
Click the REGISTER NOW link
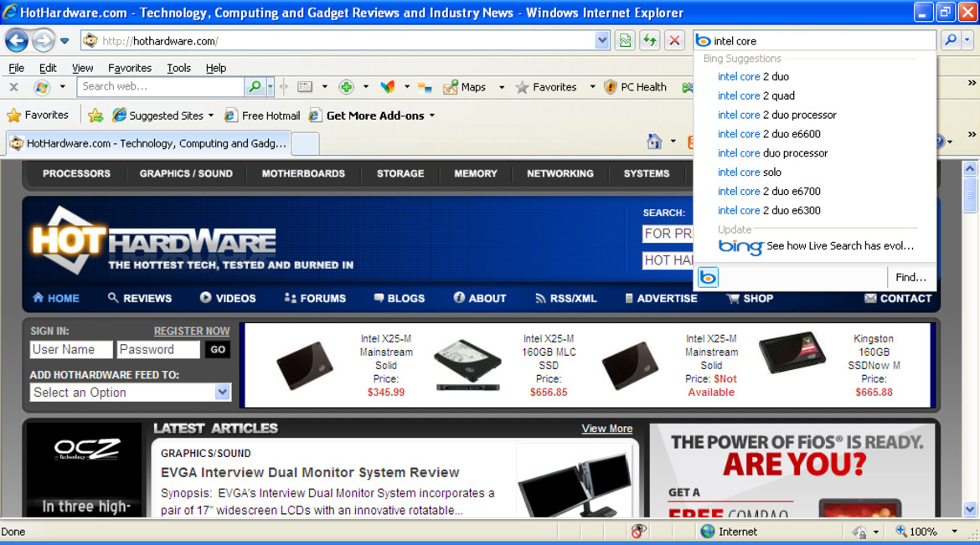192,331
